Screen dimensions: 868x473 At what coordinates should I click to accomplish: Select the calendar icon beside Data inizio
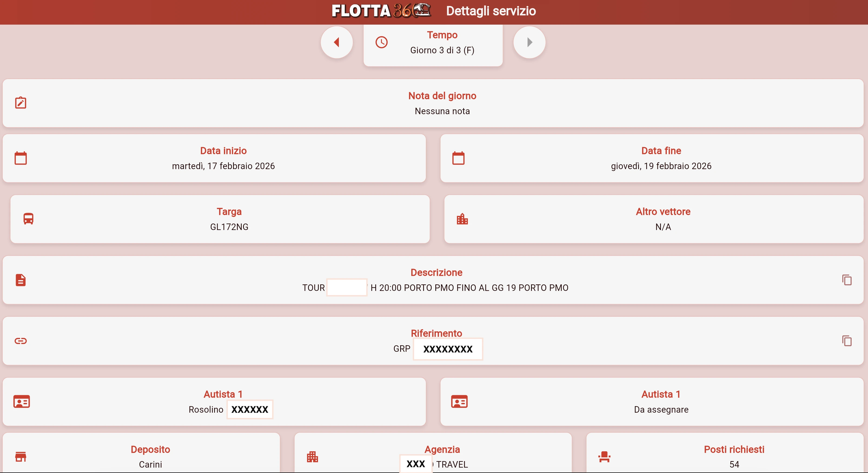21,158
